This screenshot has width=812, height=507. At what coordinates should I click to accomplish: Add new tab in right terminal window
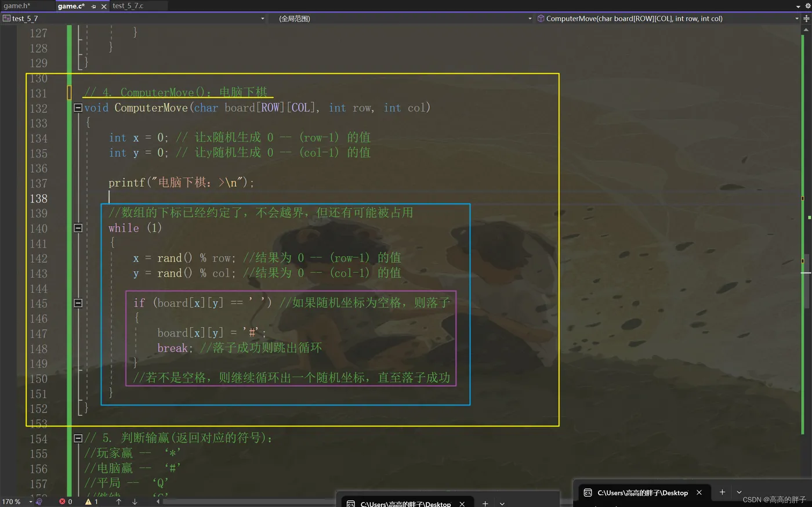[x=722, y=492]
